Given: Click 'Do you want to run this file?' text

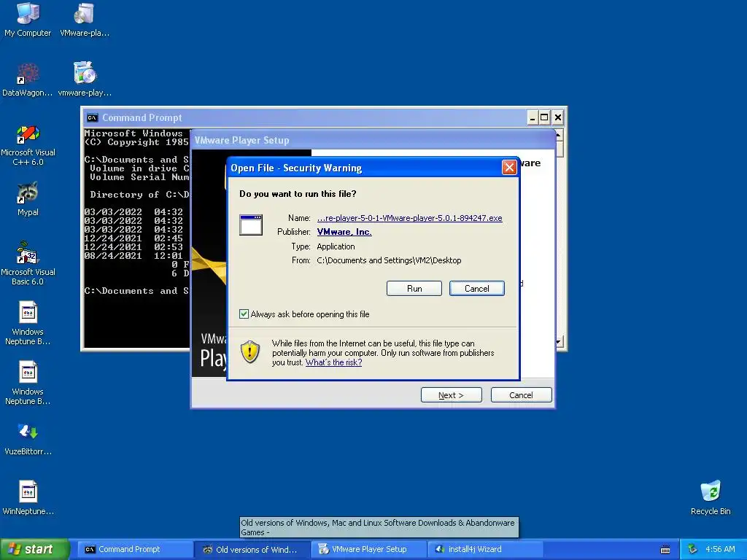Looking at the screenshot, I should (298, 194).
